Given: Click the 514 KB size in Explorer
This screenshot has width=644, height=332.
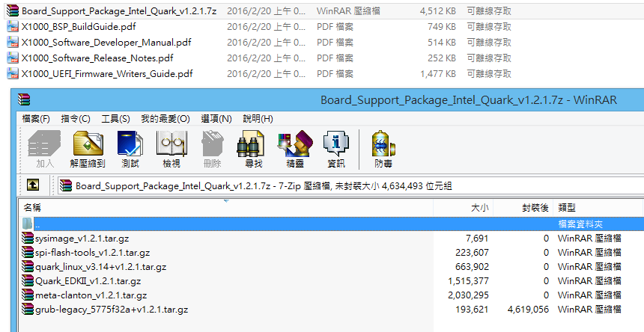Looking at the screenshot, I should pos(442,42).
